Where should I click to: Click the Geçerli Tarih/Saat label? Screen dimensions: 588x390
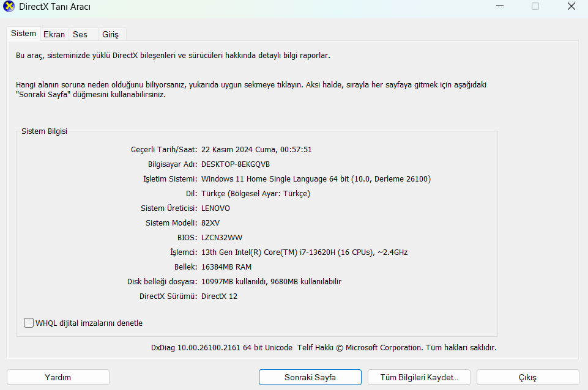(x=164, y=150)
